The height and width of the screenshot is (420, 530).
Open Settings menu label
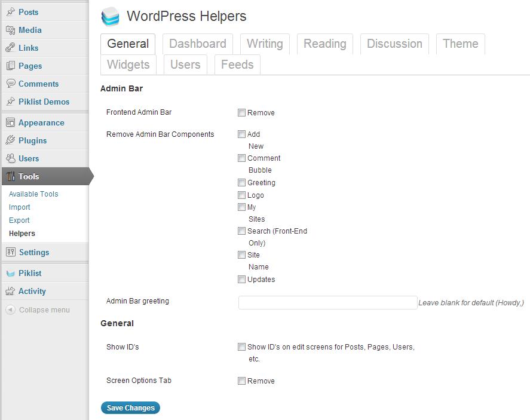34,252
